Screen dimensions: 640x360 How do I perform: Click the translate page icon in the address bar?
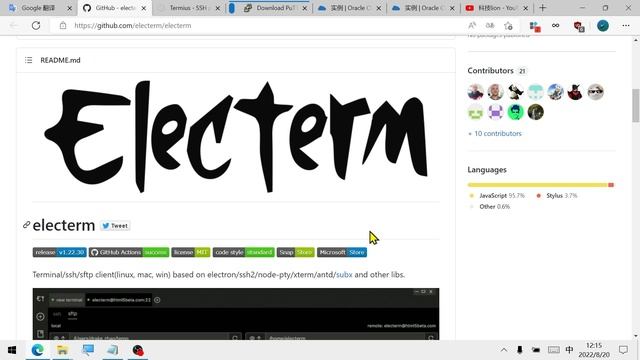point(490,25)
